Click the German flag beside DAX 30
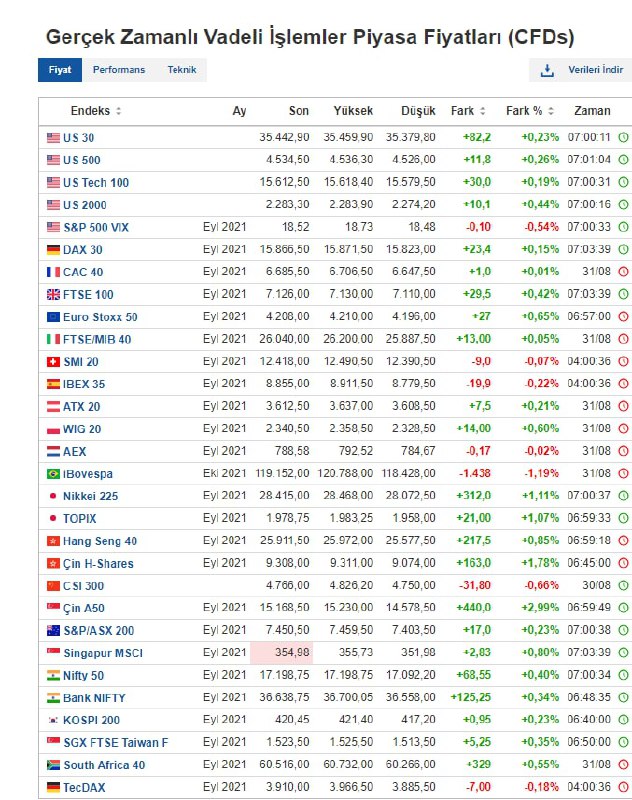This screenshot has width=632, height=800. (53, 250)
